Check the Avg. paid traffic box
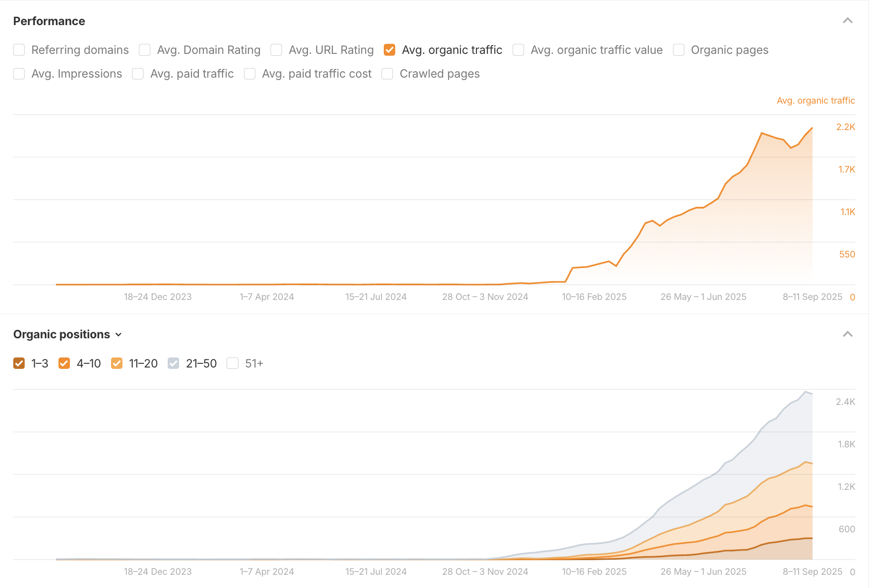The height and width of the screenshot is (588, 869). [138, 73]
